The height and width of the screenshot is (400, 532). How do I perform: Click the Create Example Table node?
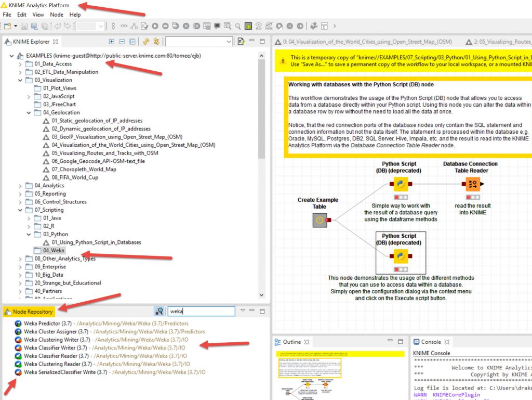[x=320, y=220]
